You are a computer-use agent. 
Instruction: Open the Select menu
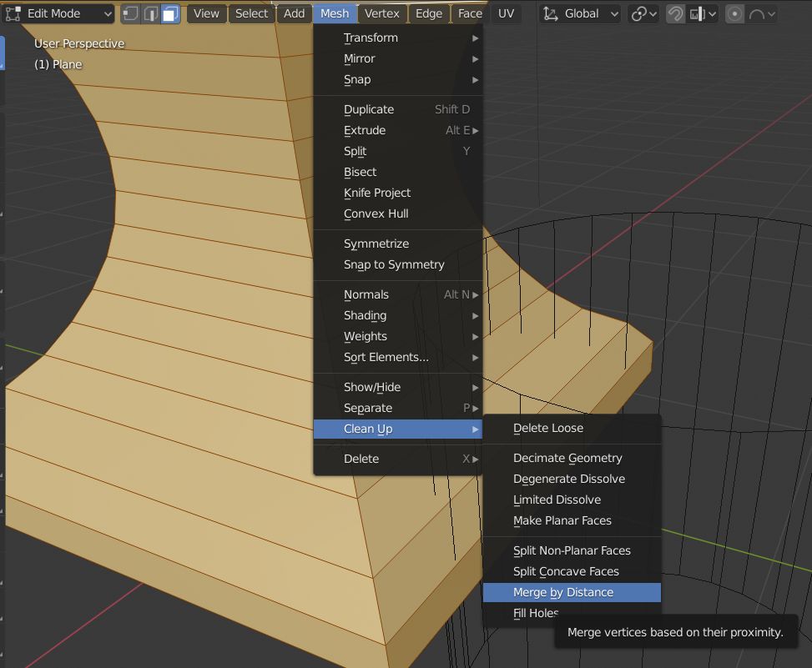[251, 13]
